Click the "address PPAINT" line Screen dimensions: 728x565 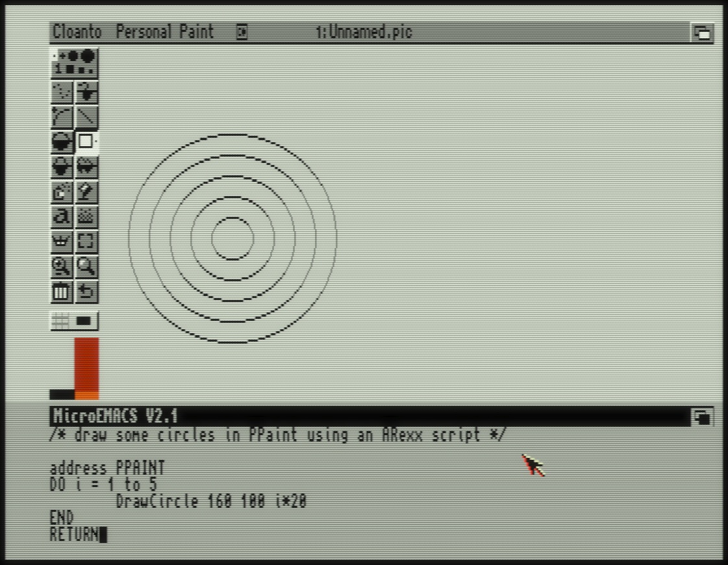108,468
